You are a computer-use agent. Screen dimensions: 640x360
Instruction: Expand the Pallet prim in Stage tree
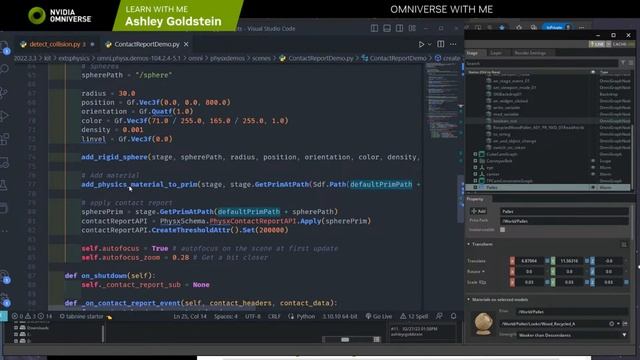(x=475, y=187)
